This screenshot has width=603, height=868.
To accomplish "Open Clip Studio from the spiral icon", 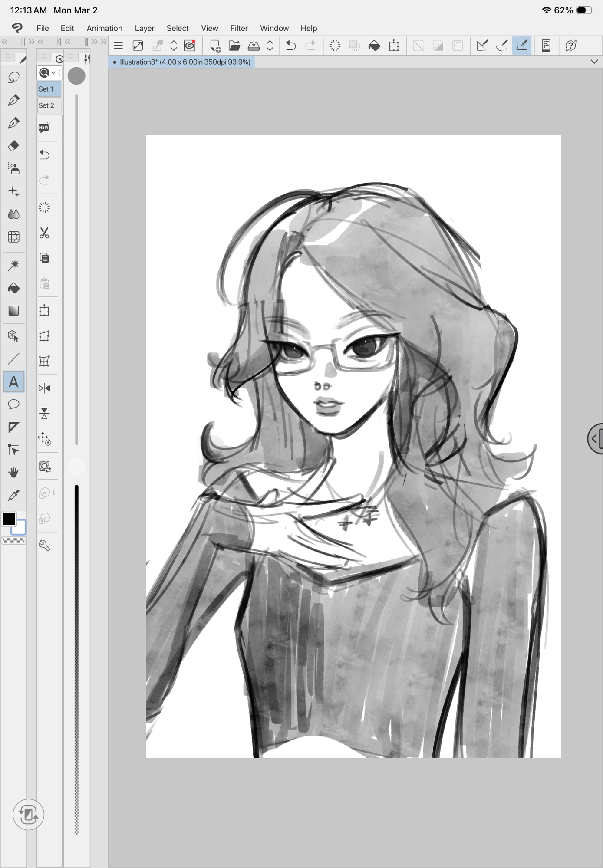I will click(190, 46).
